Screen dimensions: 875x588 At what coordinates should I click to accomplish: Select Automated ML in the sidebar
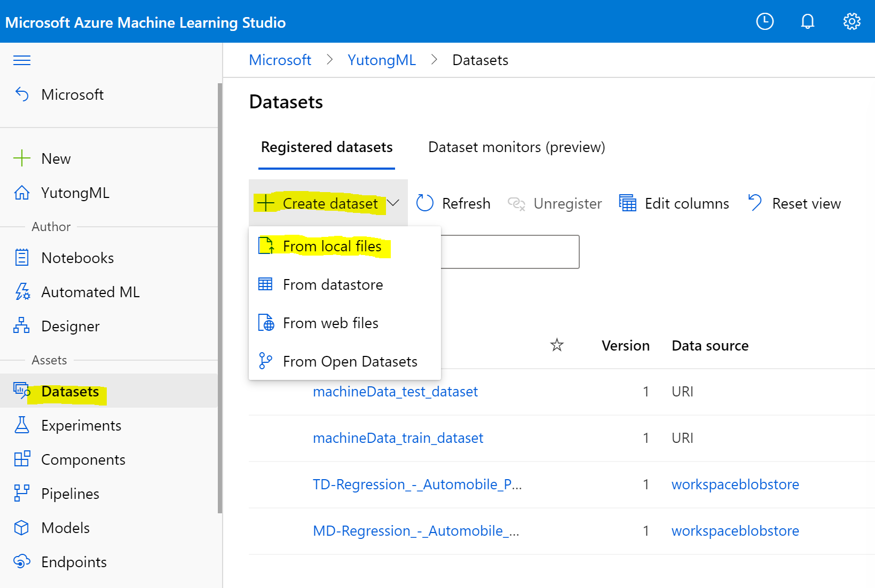click(x=109, y=292)
